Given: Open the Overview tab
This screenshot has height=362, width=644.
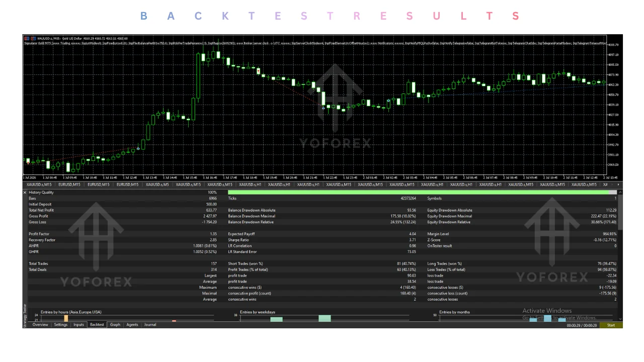Looking at the screenshot, I should pos(40,325).
